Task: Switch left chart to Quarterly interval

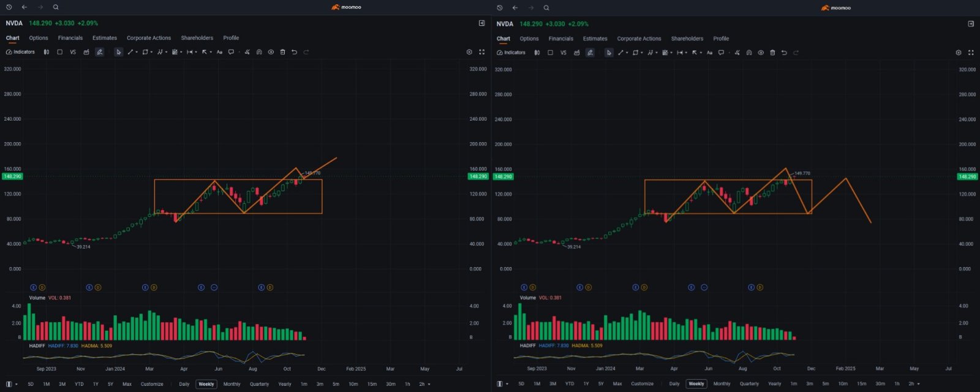Action: pos(259,384)
